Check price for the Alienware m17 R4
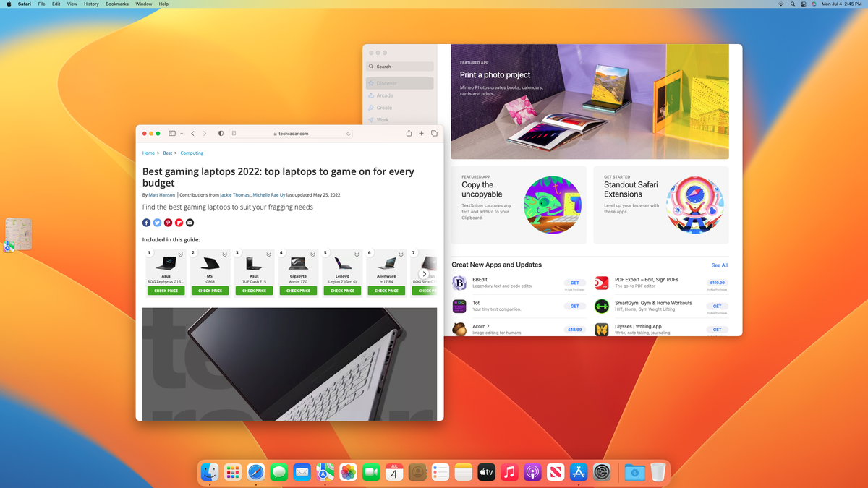The image size is (868, 488). click(x=386, y=290)
